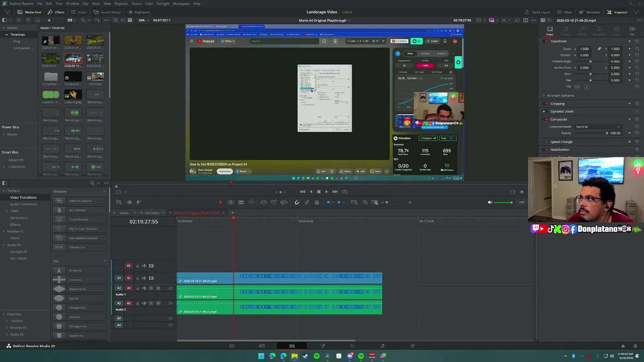This screenshot has height=362, width=644.
Task: Add a blue marker at playhead
Action: [339, 202]
